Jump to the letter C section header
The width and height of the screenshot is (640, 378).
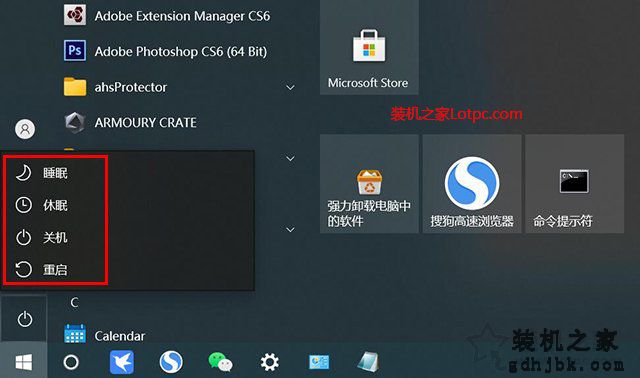pos(74,302)
